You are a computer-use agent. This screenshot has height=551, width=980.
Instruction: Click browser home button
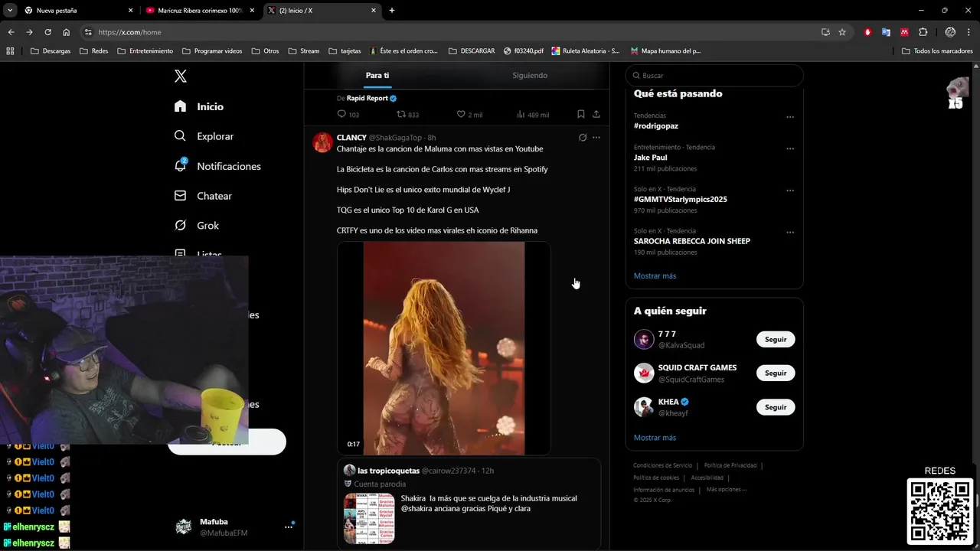tap(67, 32)
